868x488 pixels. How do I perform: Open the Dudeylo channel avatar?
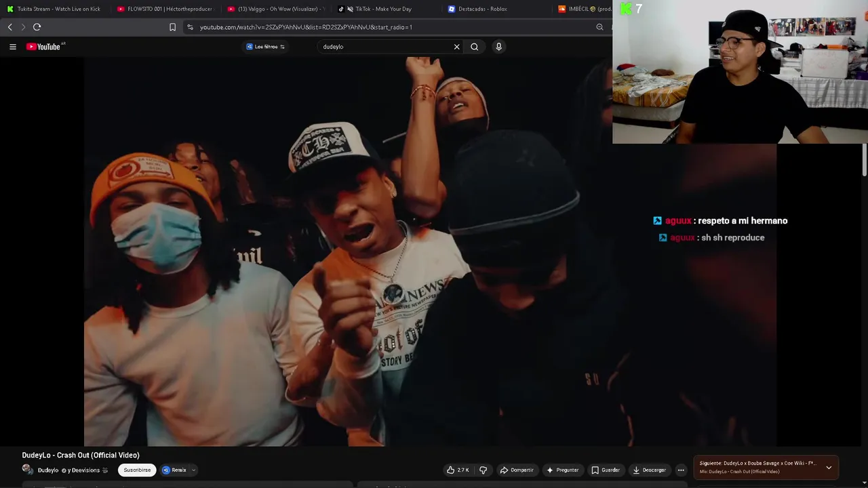pos(27,469)
